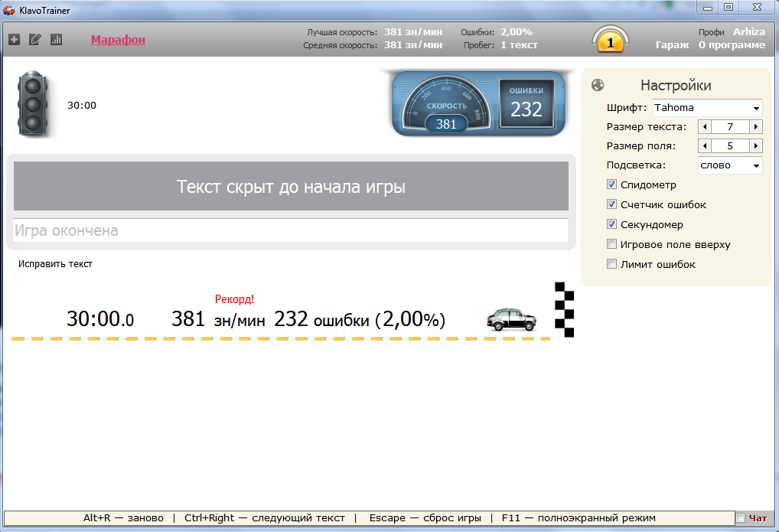Click the Размер текста value 7

[730, 127]
